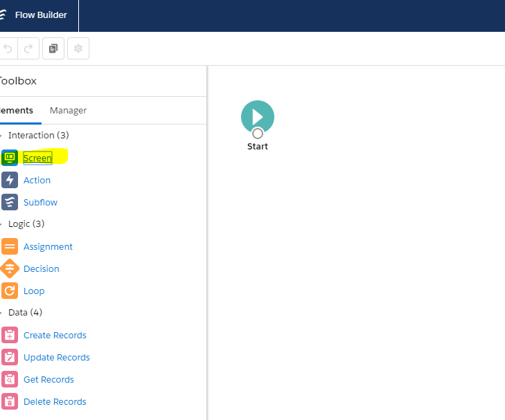Select the Delete Records icon

pos(10,402)
